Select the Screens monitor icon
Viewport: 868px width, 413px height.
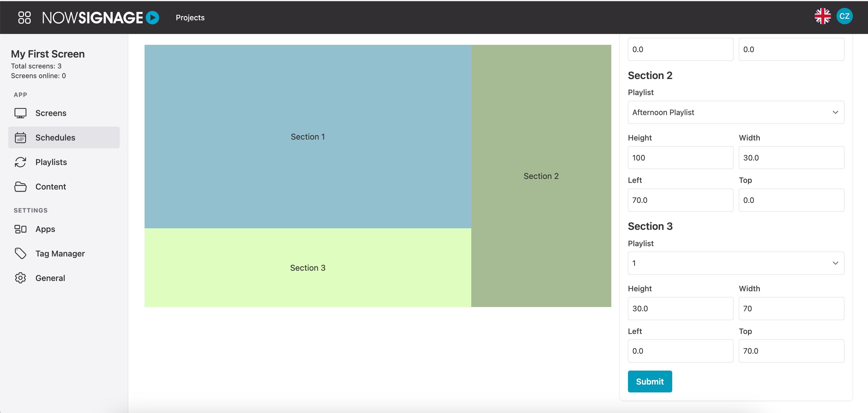pos(21,113)
